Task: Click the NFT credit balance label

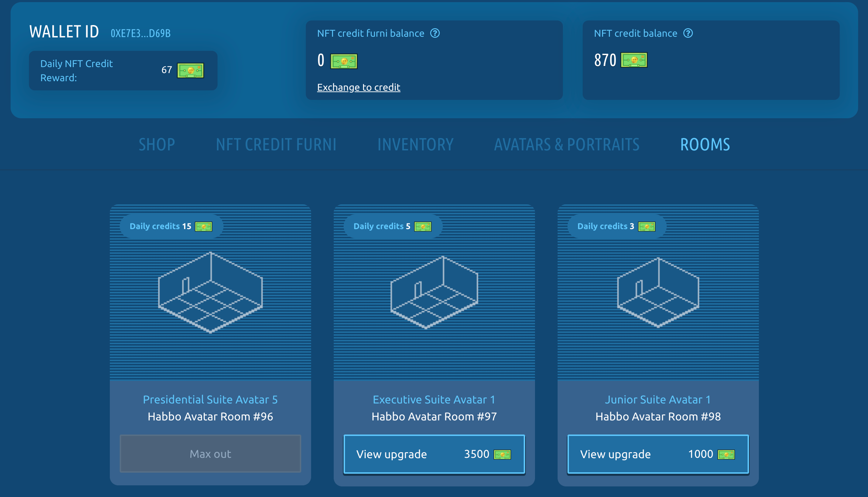Action: 636,33
